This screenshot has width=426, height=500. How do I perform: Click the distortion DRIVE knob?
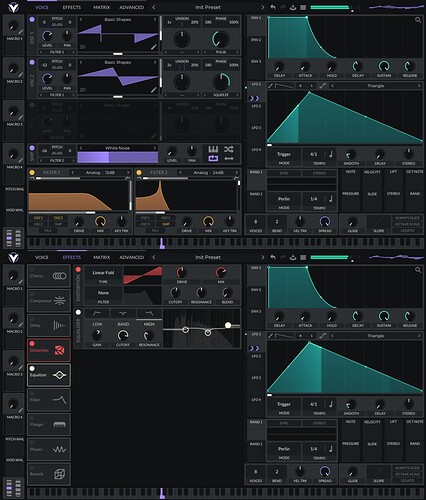tap(181, 272)
